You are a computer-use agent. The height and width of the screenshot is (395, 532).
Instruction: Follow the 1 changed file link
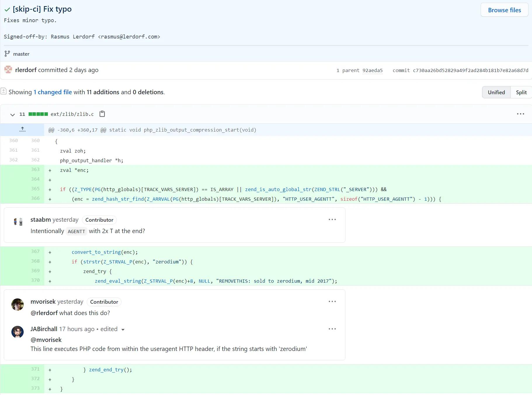[x=53, y=92]
